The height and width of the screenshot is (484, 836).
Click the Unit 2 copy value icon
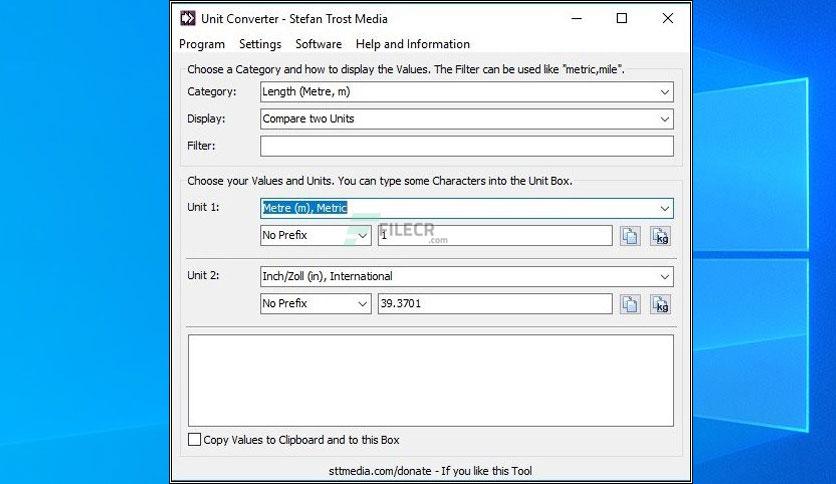(630, 304)
